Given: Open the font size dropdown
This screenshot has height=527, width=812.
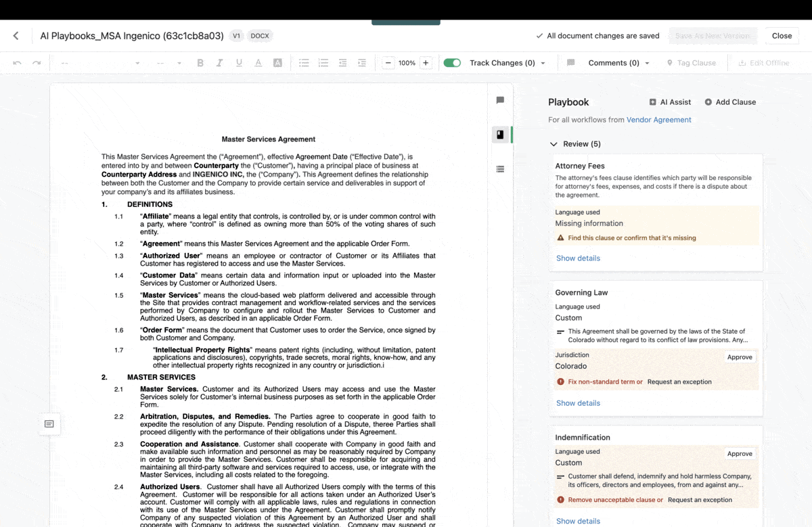Looking at the screenshot, I should point(169,63).
